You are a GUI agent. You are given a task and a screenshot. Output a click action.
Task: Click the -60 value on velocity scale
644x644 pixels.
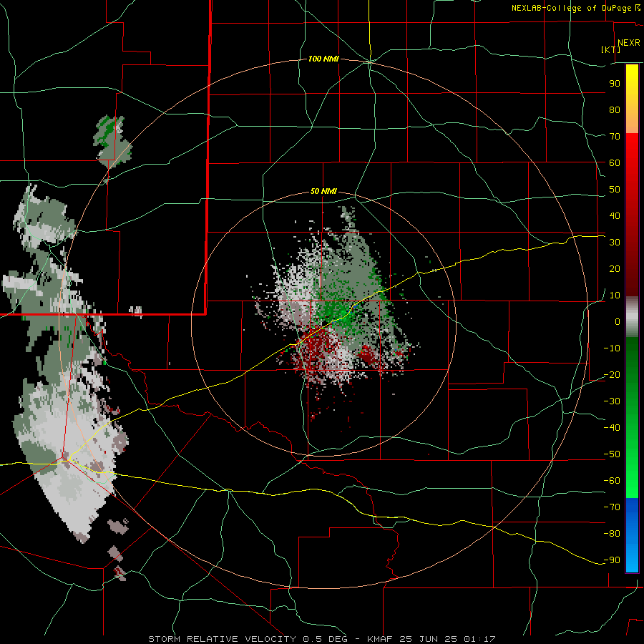pos(612,481)
